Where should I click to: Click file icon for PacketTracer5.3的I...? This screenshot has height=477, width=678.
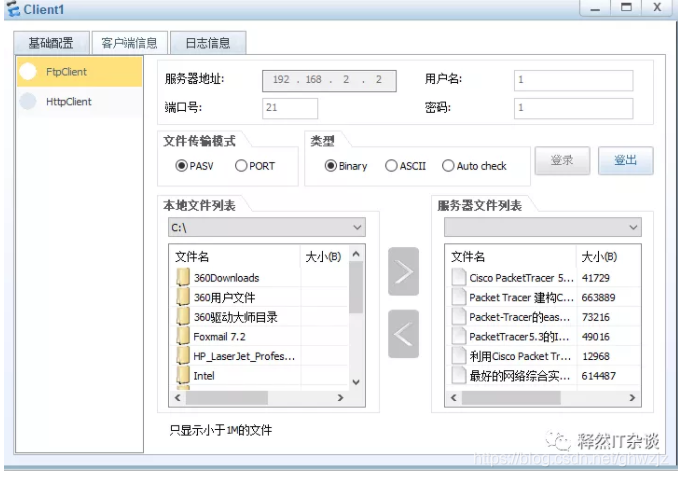(458, 336)
